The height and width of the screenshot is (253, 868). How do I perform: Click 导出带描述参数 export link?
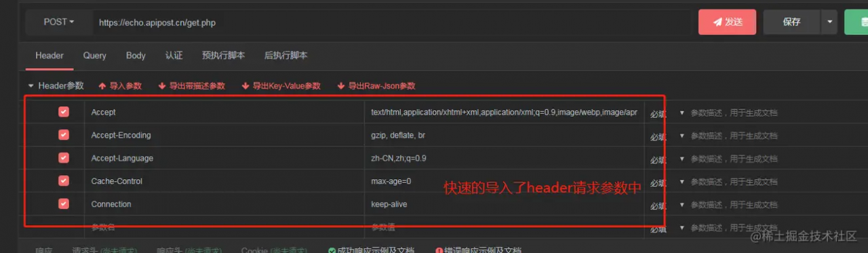(x=192, y=86)
